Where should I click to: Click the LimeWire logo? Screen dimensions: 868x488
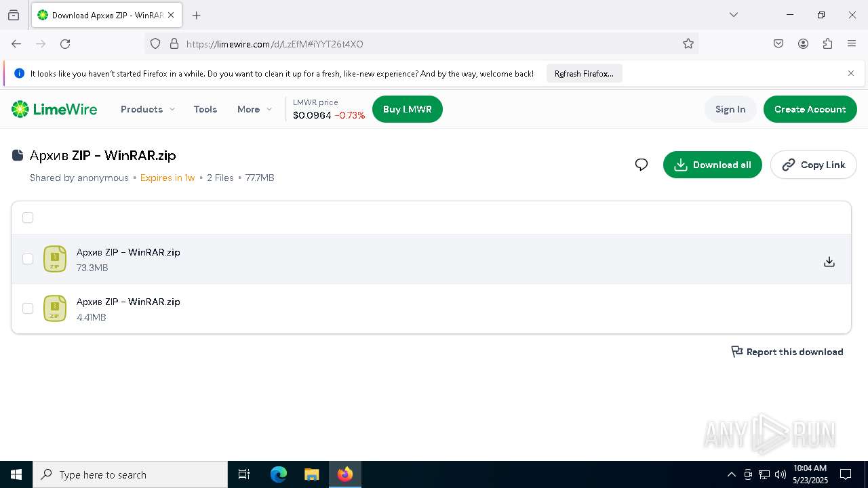(54, 109)
